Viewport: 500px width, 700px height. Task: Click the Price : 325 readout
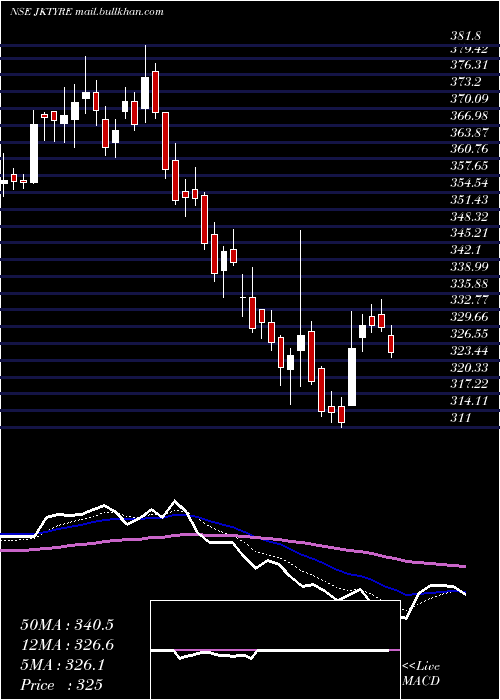(62, 684)
